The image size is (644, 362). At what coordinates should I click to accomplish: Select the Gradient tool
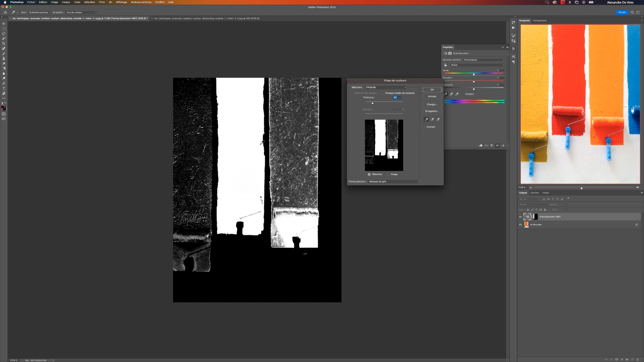point(4,68)
